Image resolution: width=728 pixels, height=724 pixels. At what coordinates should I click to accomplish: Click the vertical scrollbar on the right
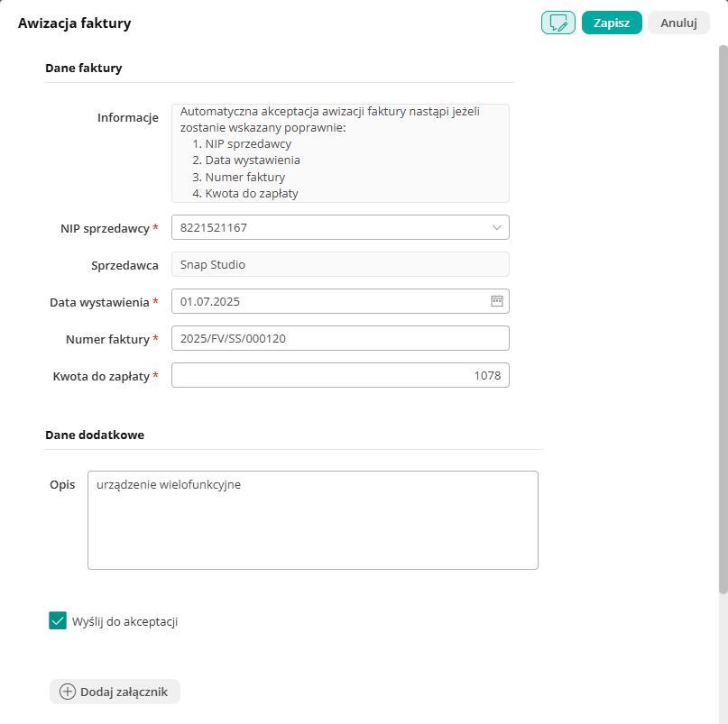tap(723, 316)
